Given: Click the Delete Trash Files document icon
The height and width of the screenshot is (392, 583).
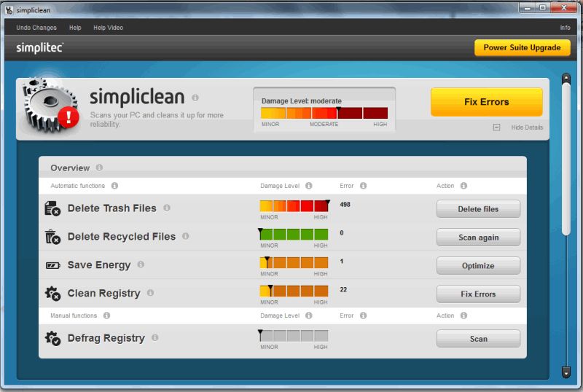Looking at the screenshot, I should 52,208.
